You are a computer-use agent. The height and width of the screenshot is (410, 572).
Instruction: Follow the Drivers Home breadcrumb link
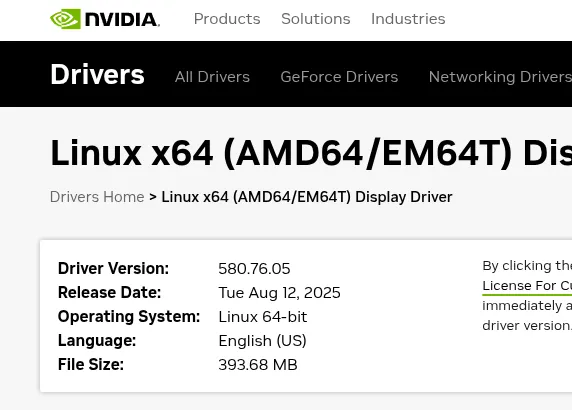coord(97,197)
